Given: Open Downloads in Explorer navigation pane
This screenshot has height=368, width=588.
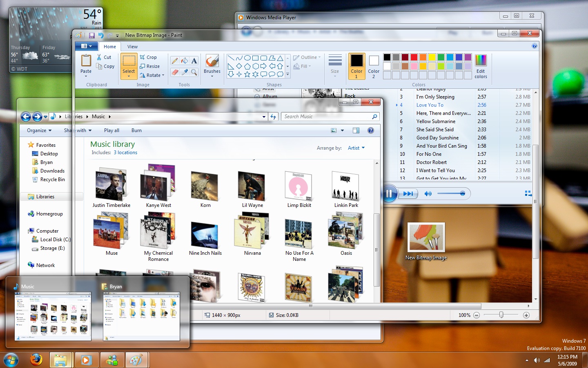Looking at the screenshot, I should (x=48, y=171).
